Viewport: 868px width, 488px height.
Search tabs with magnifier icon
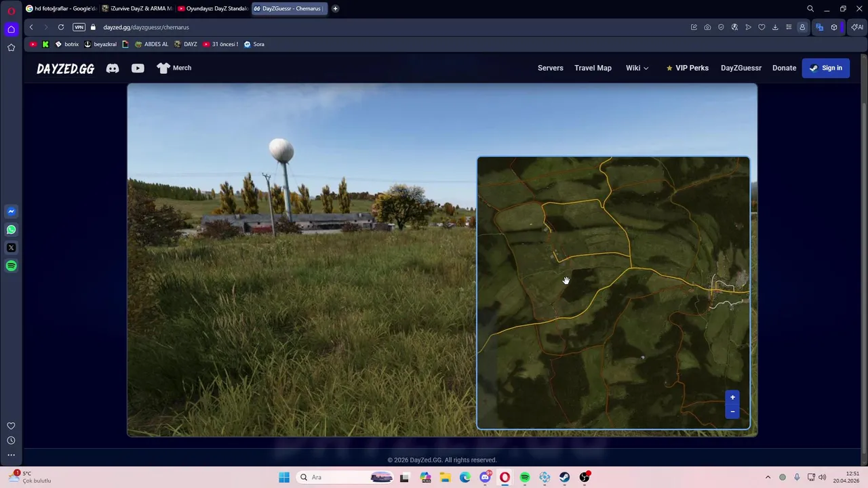point(810,9)
